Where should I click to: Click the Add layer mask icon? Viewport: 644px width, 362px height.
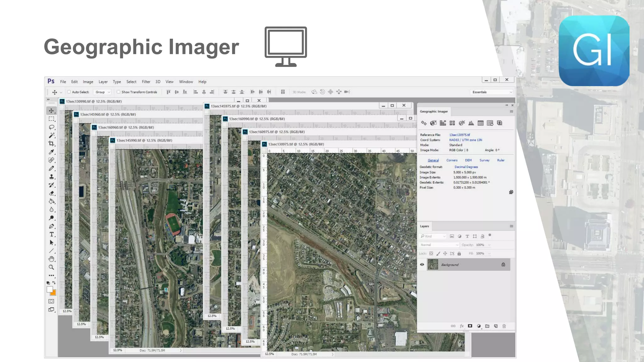(x=470, y=326)
